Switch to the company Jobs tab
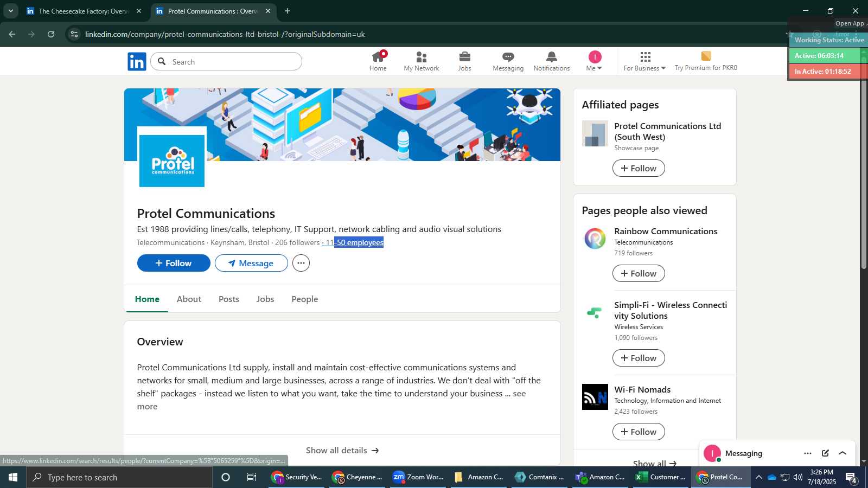868x488 pixels. click(x=265, y=299)
